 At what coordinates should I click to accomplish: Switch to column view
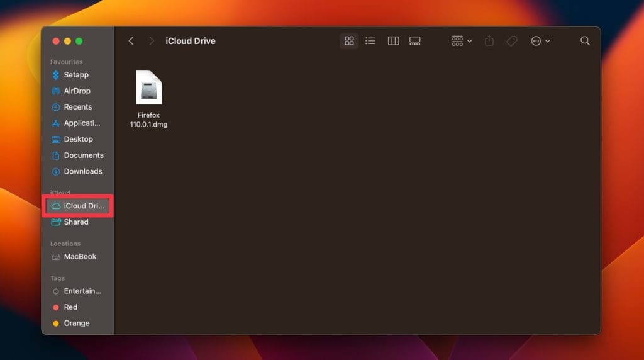(393, 41)
